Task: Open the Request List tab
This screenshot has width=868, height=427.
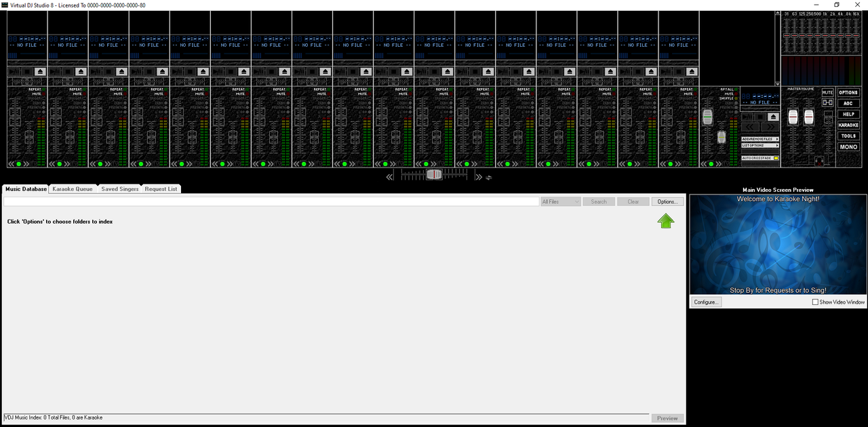Action: pos(161,189)
